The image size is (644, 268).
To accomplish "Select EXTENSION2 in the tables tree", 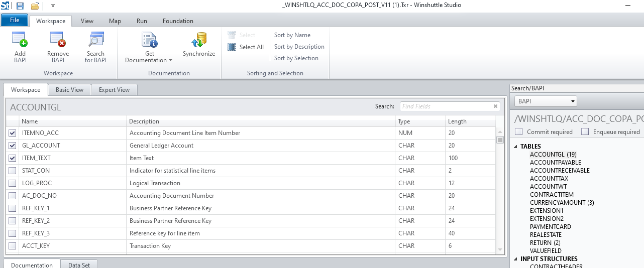I will 547,219.
